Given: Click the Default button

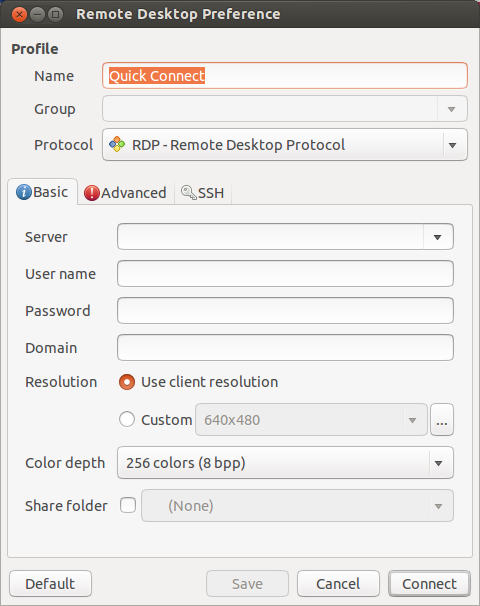Looking at the screenshot, I should pyautogui.click(x=50, y=584).
